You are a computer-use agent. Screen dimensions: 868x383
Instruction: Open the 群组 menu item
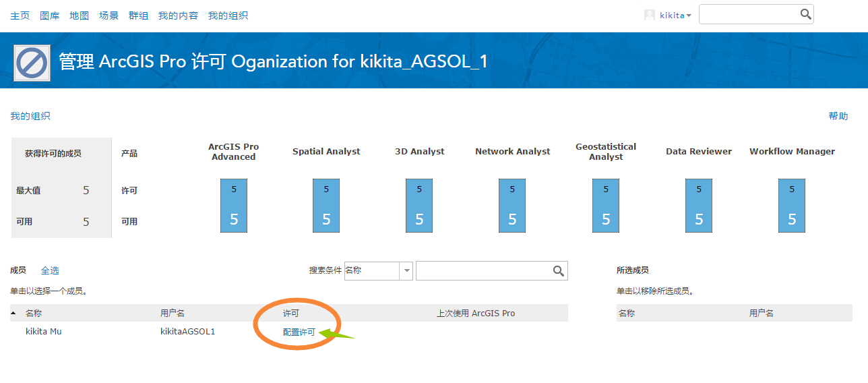tap(139, 16)
